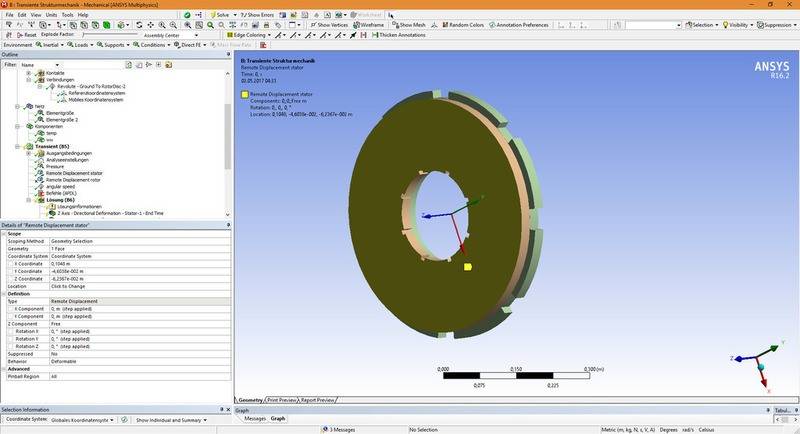This screenshot has width=800, height=434.
Task: Open the Conditions dropdown menu
Action: point(152,45)
